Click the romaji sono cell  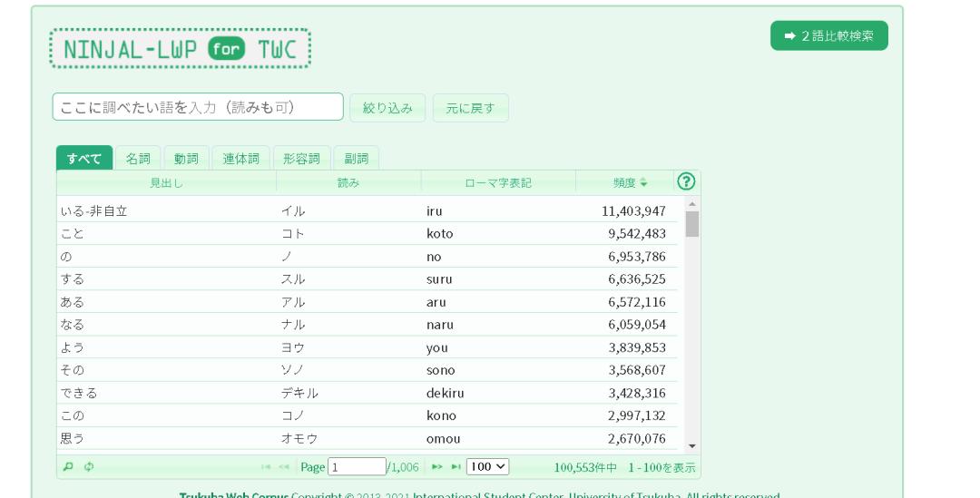(441, 370)
